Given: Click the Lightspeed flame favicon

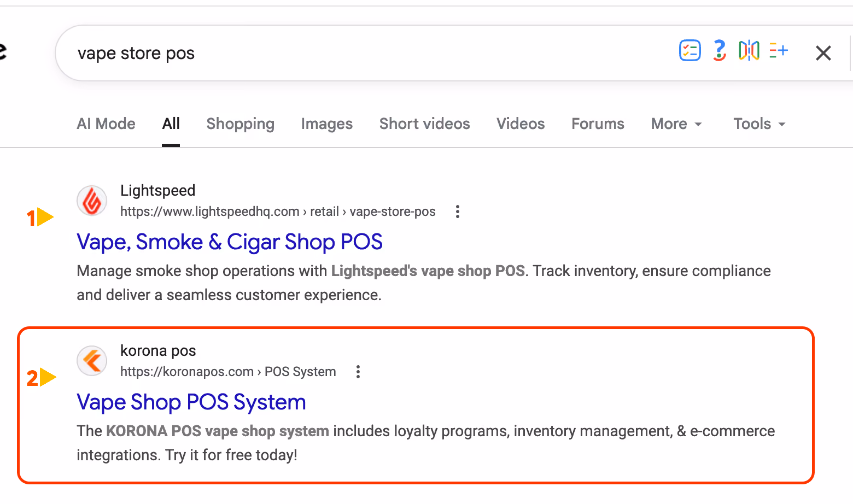Looking at the screenshot, I should [92, 201].
